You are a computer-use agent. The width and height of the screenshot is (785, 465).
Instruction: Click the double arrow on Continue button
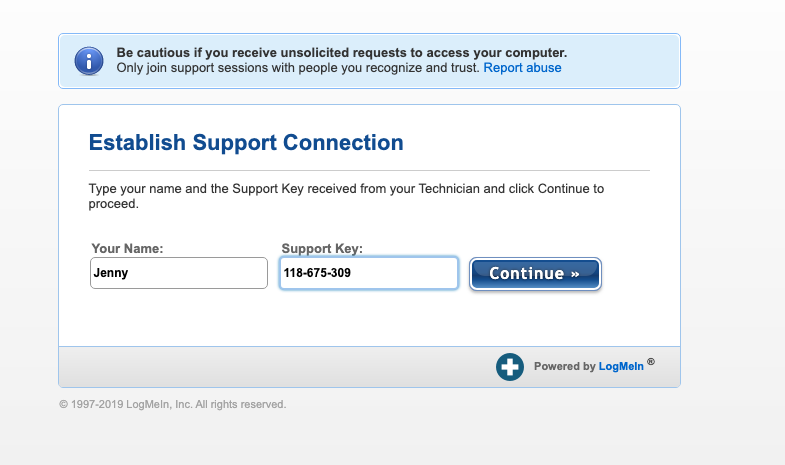point(575,274)
